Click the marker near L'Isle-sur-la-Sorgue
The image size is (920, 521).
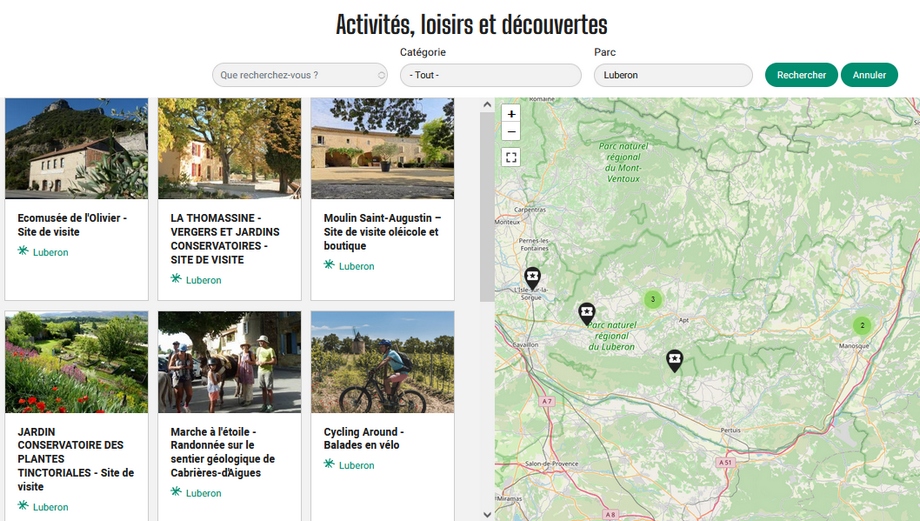(532, 279)
